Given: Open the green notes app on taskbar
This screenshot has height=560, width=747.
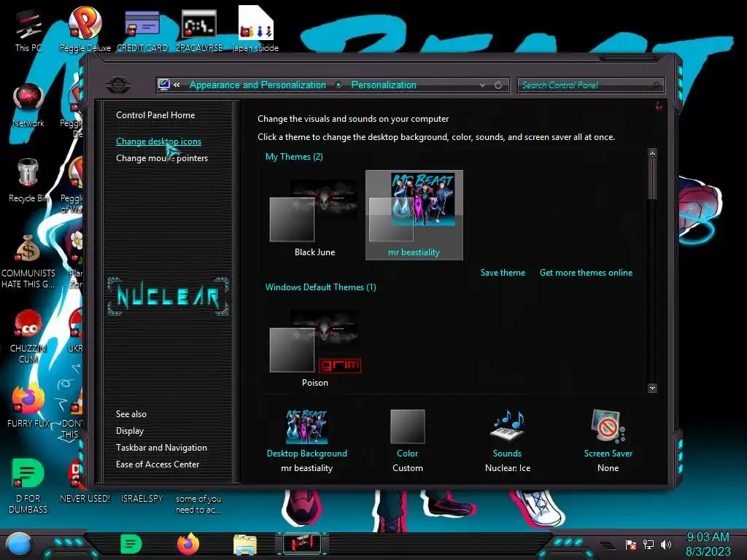Looking at the screenshot, I should click(131, 544).
